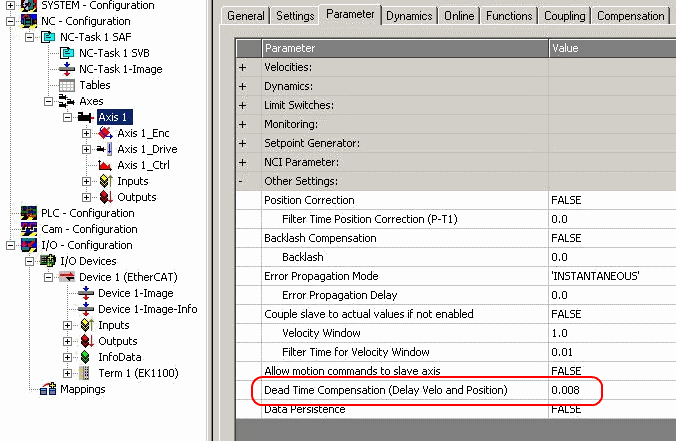Click the Term 1 (EK1100) icon
Image resolution: width=676 pixels, height=441 pixels.
point(85,373)
